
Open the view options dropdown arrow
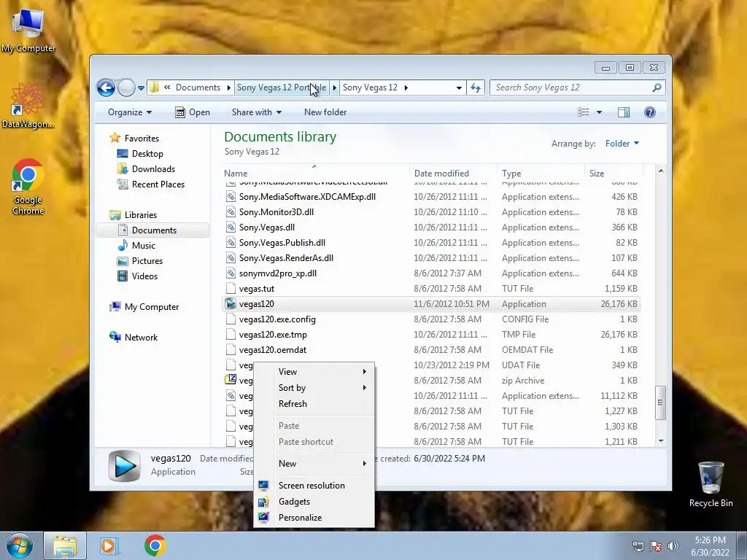600,112
